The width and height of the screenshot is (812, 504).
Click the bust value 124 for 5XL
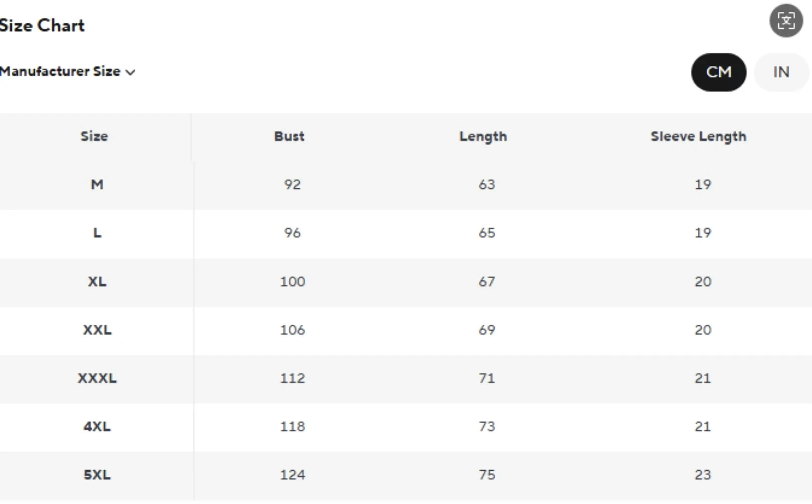(x=292, y=475)
